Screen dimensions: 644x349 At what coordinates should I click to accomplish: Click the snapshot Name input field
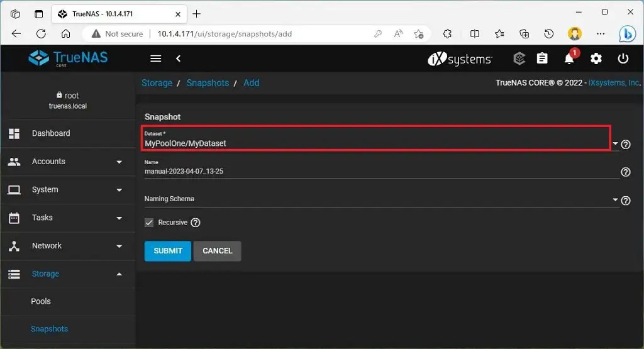(382, 171)
